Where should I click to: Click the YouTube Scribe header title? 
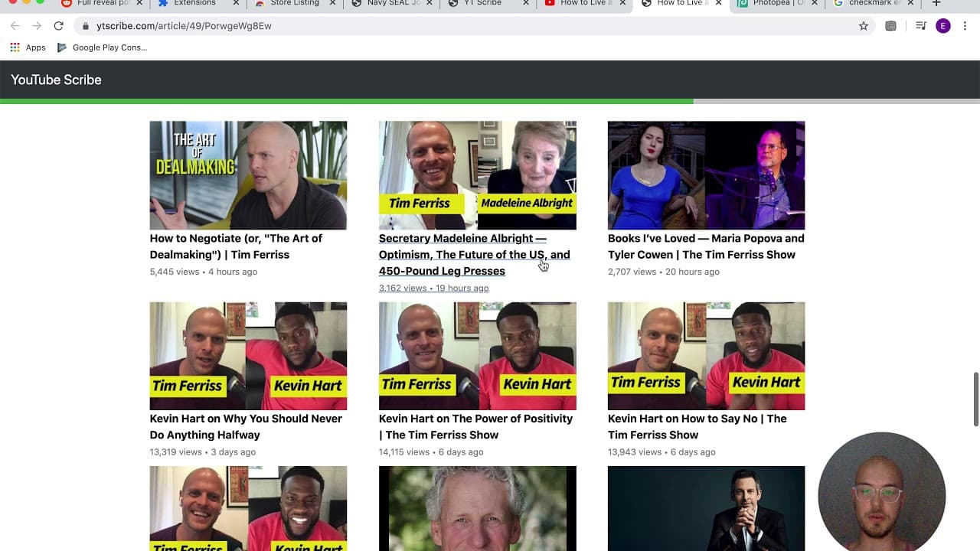click(x=56, y=80)
